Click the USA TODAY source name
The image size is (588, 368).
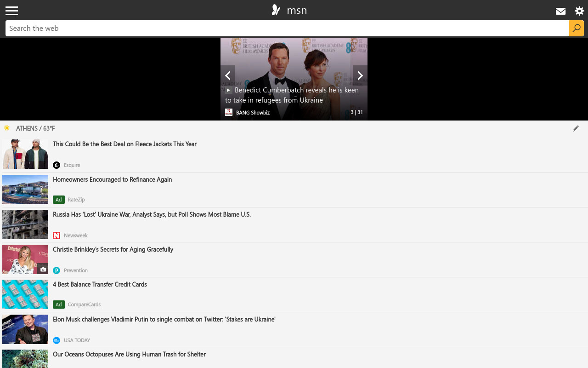[x=77, y=340]
